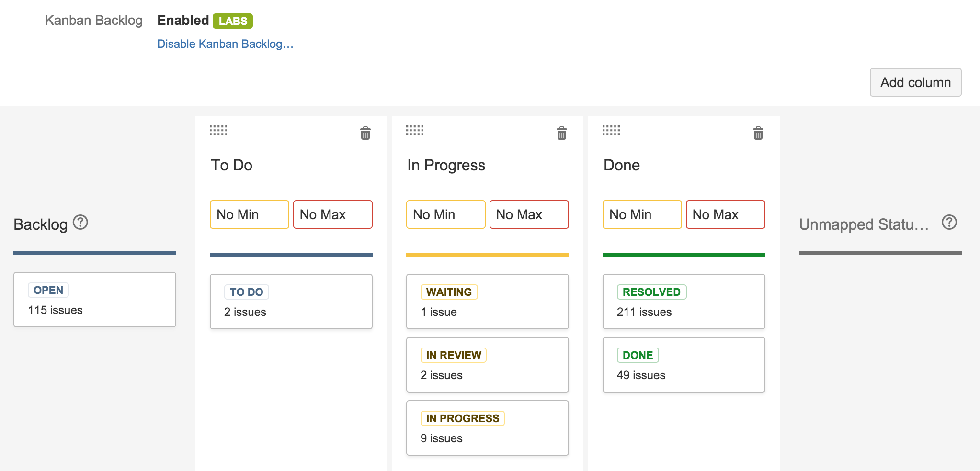Show help for Unmapped Statuses
The width and height of the screenshot is (980, 471).
(949, 223)
